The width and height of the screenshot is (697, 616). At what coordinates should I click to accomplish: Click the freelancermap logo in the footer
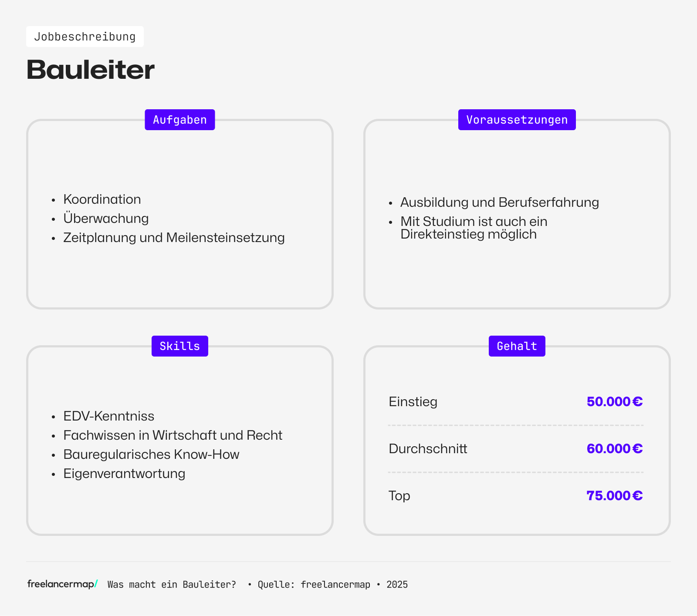click(x=62, y=584)
